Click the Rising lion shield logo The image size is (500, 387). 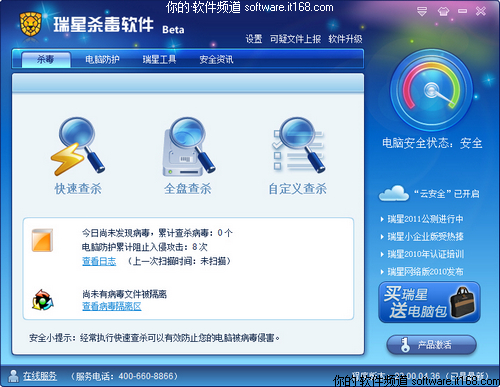[31, 24]
